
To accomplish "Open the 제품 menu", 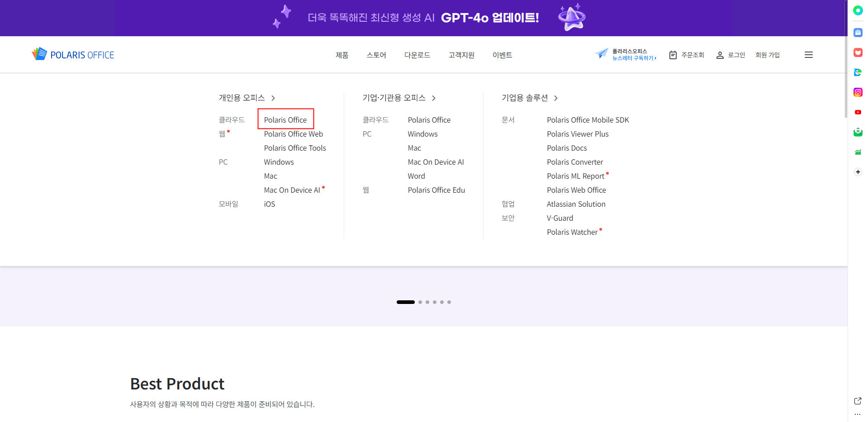I will (342, 55).
